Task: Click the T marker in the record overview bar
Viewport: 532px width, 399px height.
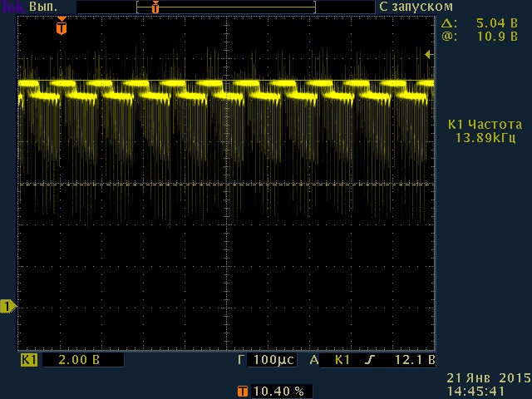Action: [155, 7]
